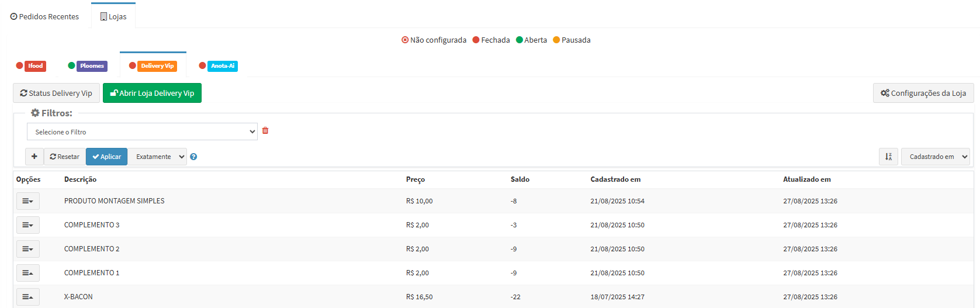
Task: Open options menu for X-BACON row
Action: (27, 297)
